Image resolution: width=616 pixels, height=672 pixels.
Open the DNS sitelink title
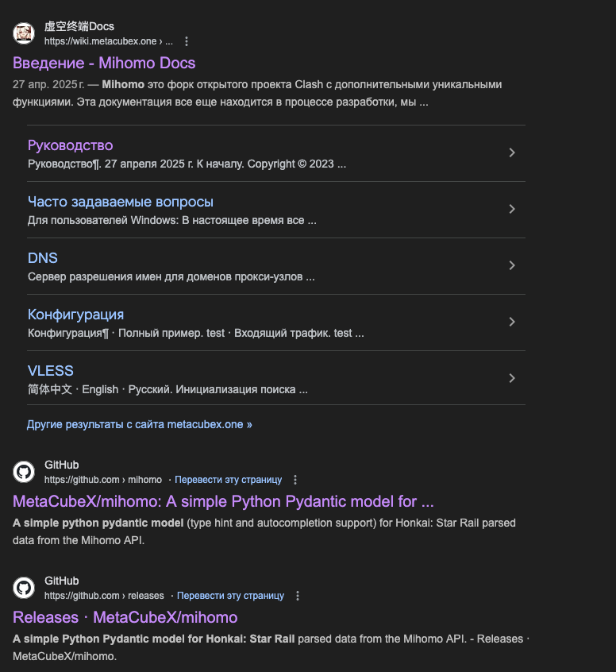click(42, 258)
